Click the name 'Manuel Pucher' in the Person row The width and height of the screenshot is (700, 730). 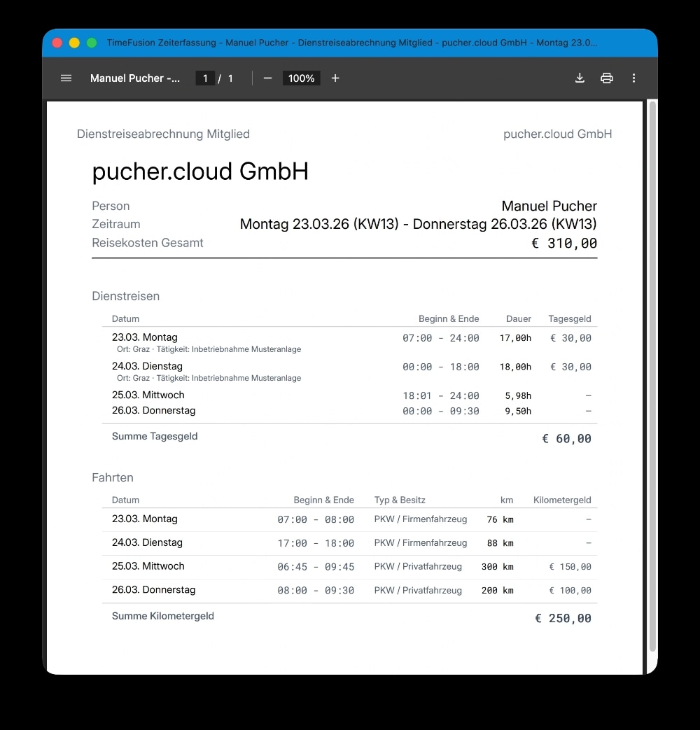tap(549, 206)
